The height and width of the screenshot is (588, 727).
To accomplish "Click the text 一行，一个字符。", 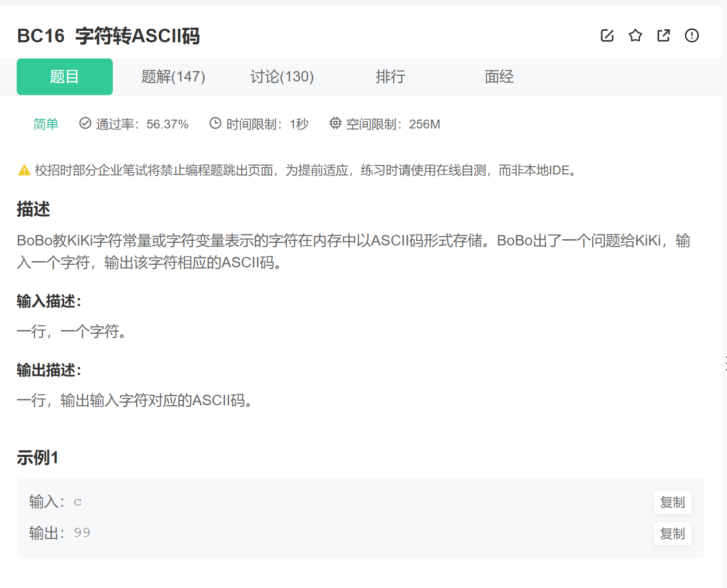I will click(72, 332).
